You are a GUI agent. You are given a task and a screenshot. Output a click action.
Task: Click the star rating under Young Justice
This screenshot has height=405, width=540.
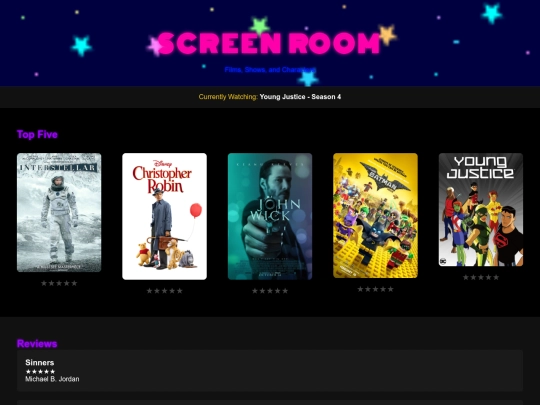click(481, 277)
